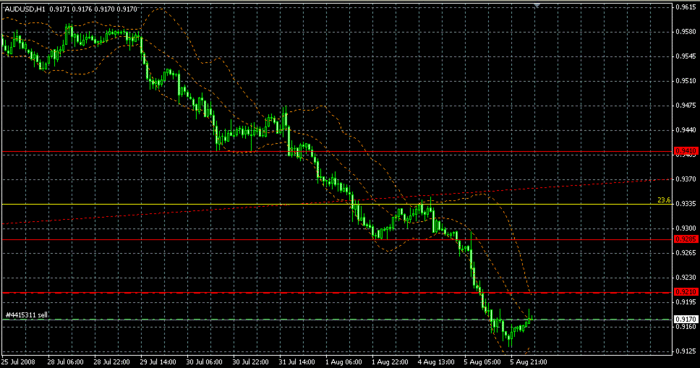Click the 30 Jul 06:00 time label
Screen dimensions: 700x368
pyautogui.click(x=204, y=362)
